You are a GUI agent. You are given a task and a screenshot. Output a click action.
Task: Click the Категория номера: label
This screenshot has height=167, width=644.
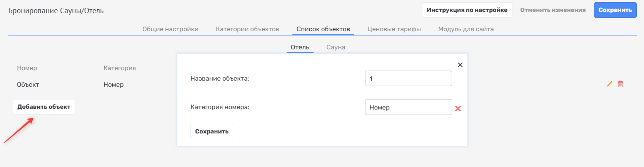pos(220,107)
